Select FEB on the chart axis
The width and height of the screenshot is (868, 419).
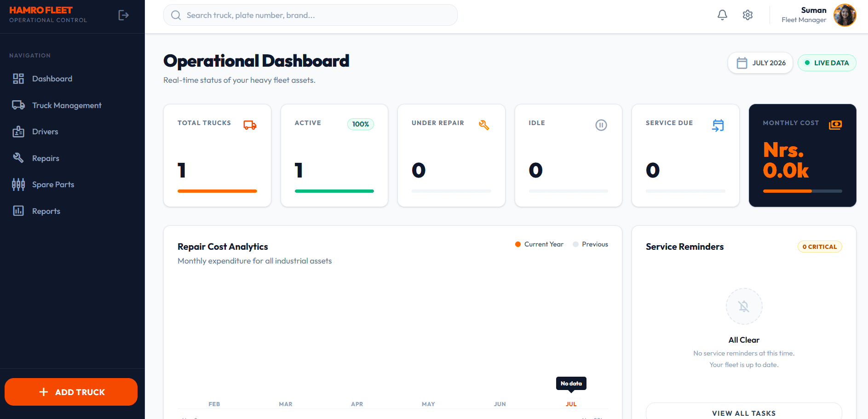click(214, 404)
